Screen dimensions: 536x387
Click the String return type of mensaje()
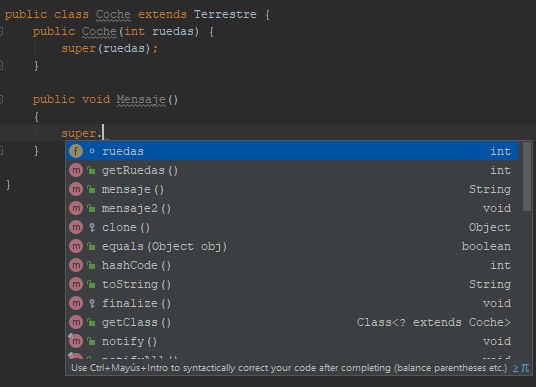tap(490, 189)
